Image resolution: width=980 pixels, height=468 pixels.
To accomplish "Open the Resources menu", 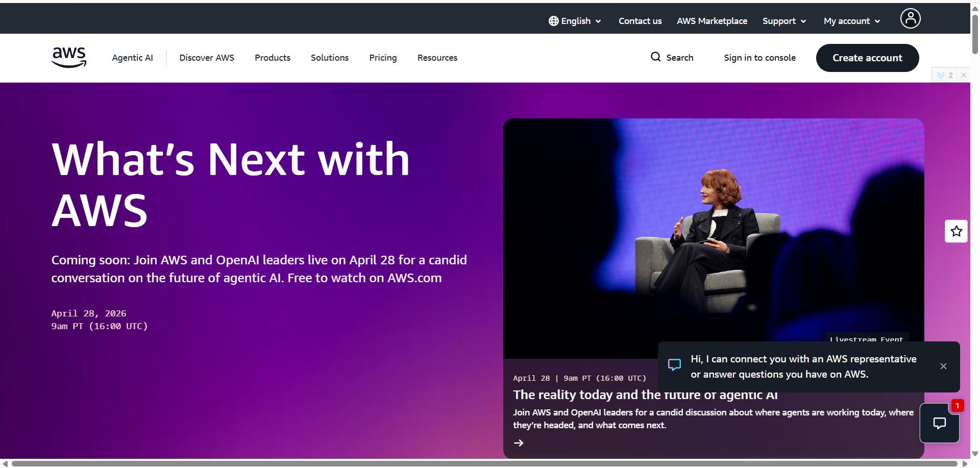I will coord(437,58).
